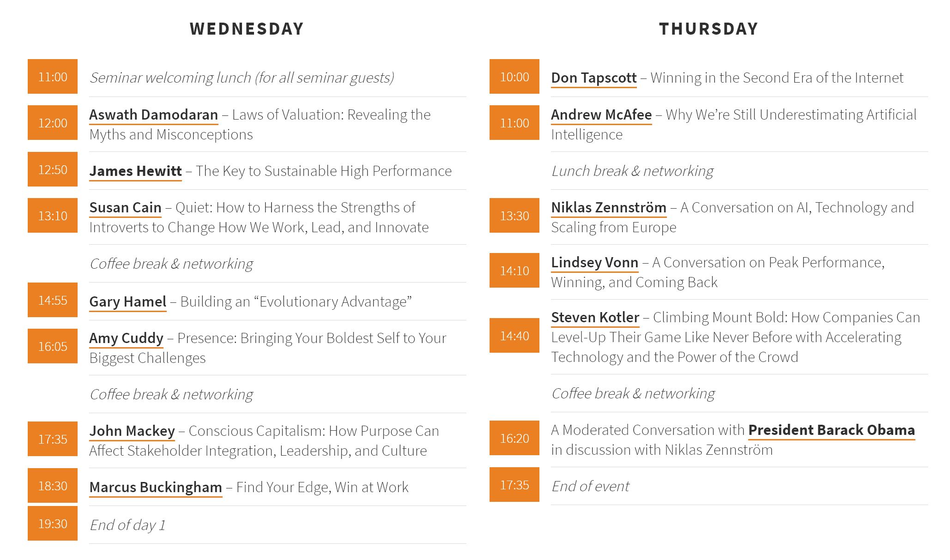
Task: Click Don Tapscott speaker name
Action: [594, 78]
